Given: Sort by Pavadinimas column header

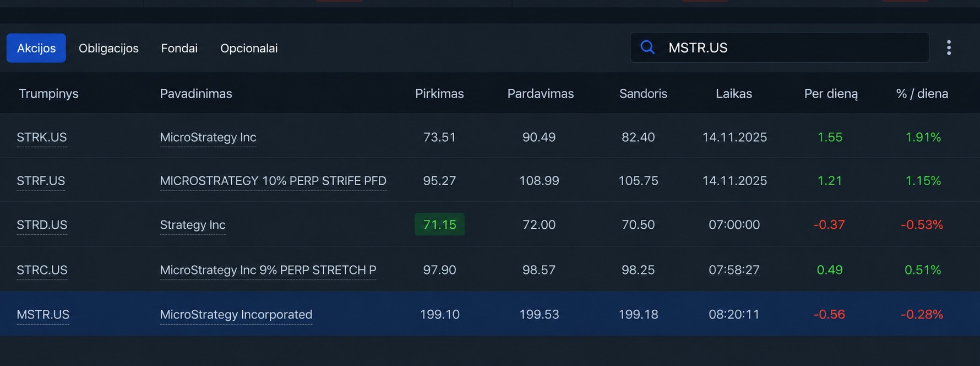Looking at the screenshot, I should [196, 94].
